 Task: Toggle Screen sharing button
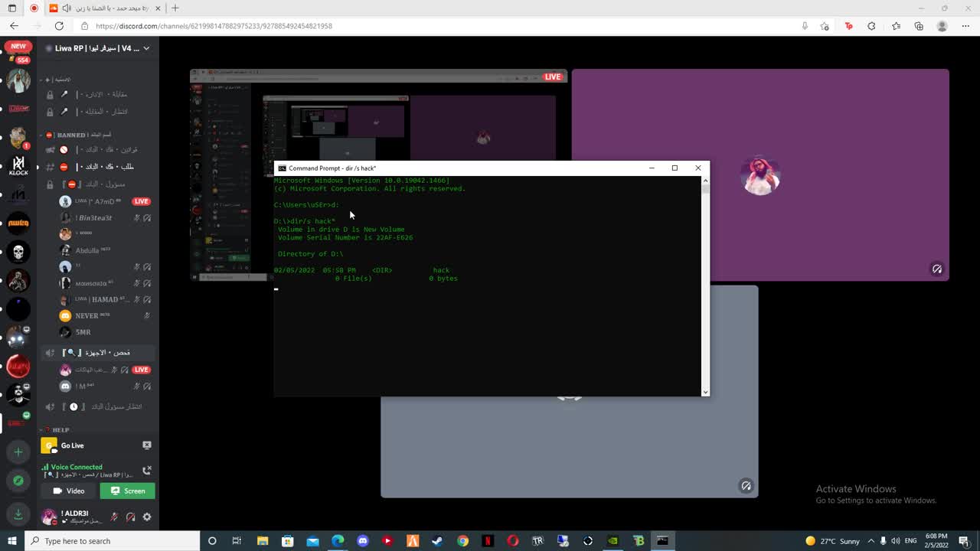(128, 491)
